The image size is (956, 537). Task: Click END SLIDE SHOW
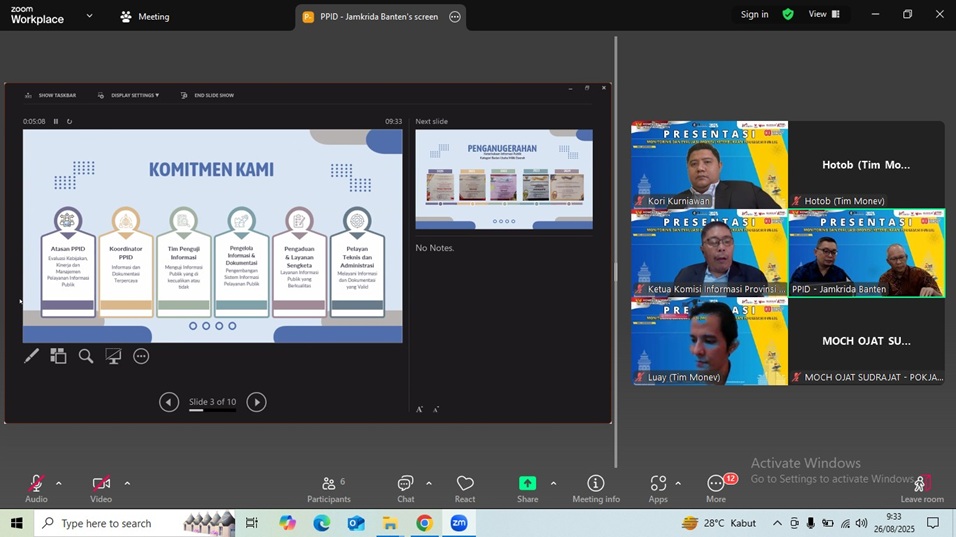click(207, 95)
